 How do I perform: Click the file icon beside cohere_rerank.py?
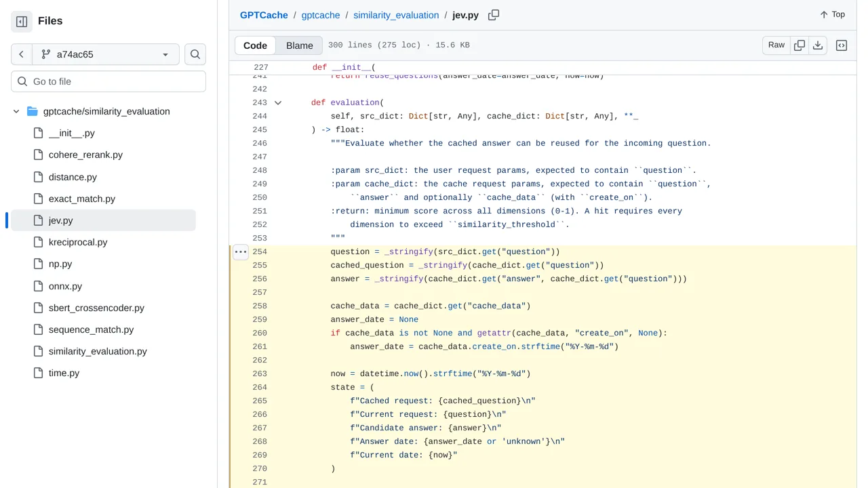[39, 155]
